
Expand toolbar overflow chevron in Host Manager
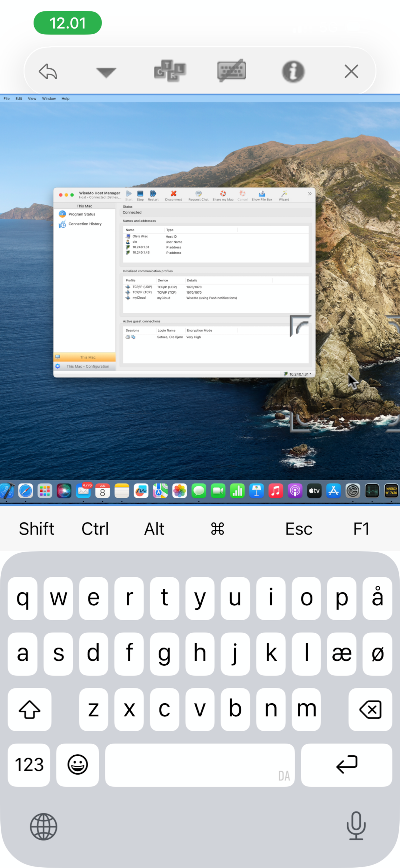point(310,194)
